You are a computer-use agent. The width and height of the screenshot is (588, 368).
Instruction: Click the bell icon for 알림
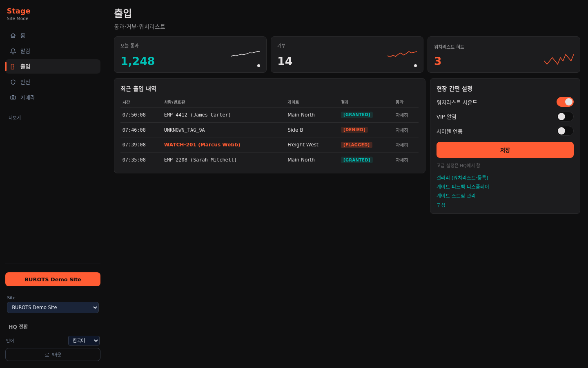pyautogui.click(x=13, y=51)
